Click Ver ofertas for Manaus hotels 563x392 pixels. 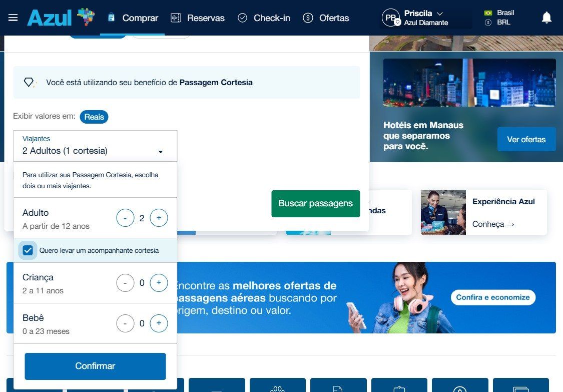526,139
